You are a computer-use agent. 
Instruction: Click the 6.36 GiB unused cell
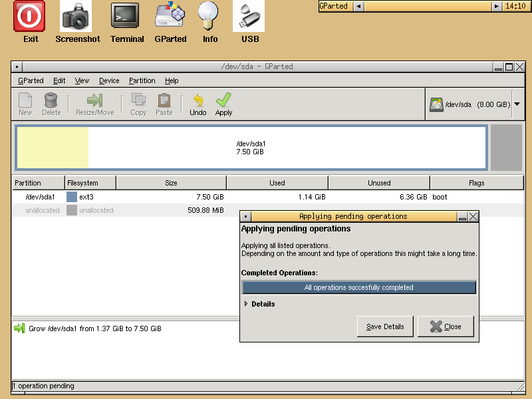click(413, 197)
